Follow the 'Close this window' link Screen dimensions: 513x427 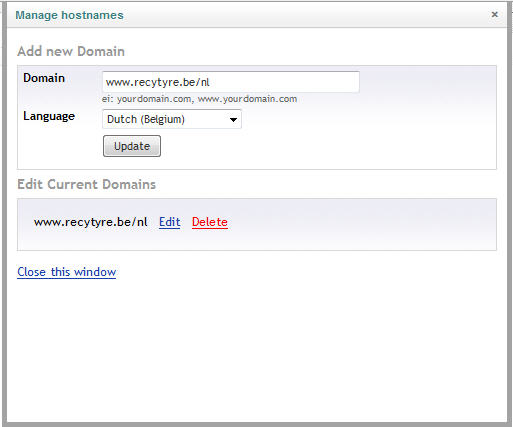[66, 272]
